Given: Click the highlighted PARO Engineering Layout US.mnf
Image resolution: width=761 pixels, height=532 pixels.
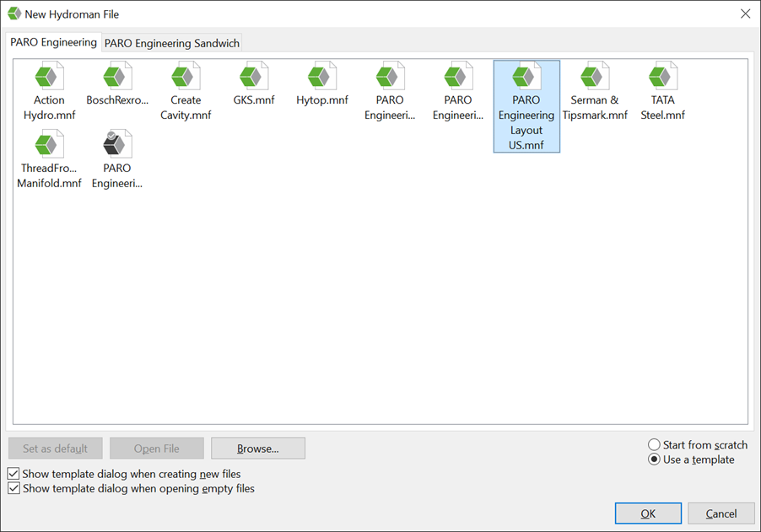Looking at the screenshot, I should (526, 106).
